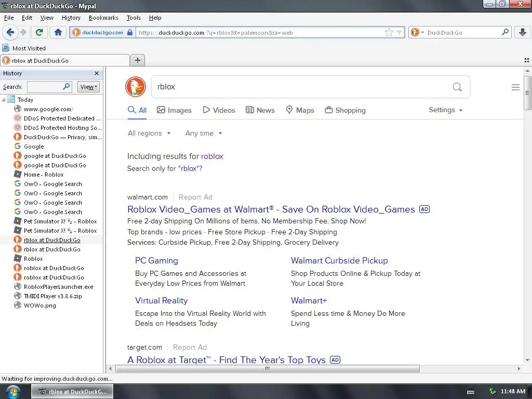Open the search engine selector dropdown
532x399 pixels.
click(x=417, y=32)
